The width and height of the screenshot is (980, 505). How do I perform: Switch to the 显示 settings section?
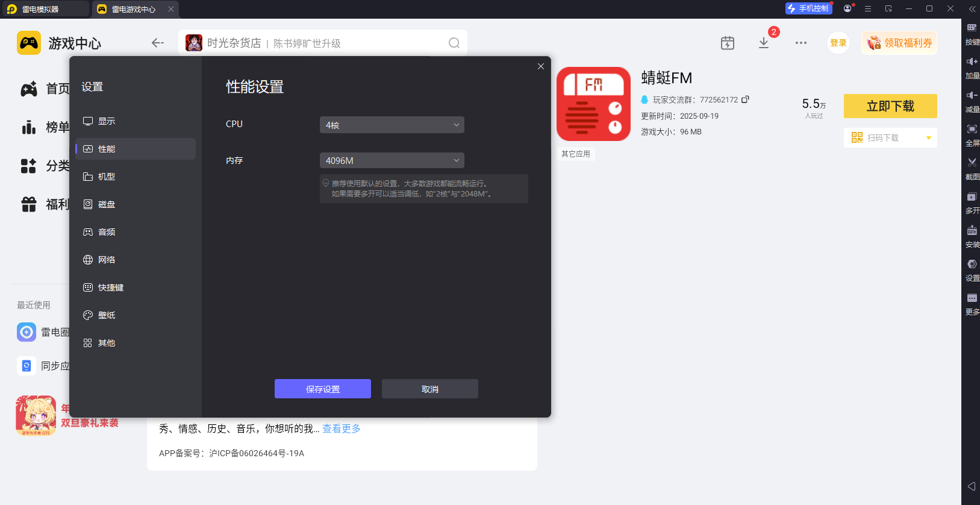pyautogui.click(x=136, y=121)
